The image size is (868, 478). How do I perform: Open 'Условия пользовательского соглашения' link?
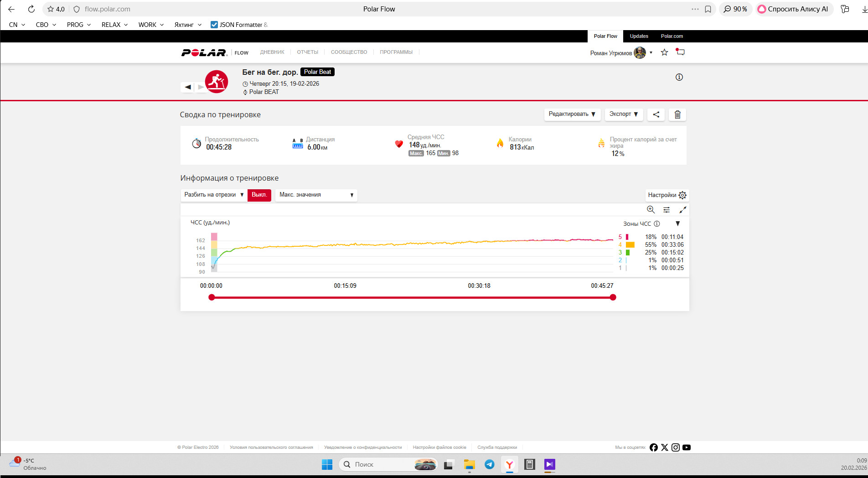click(271, 447)
